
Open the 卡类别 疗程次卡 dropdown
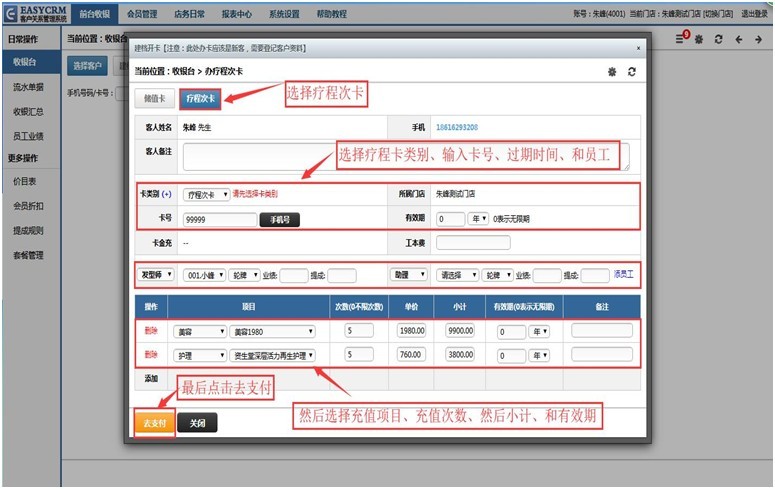pos(207,195)
